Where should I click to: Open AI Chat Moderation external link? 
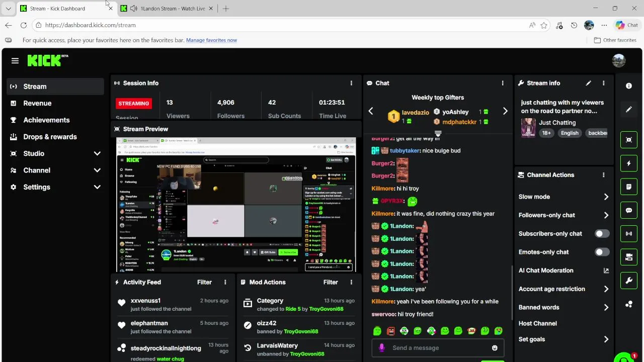click(606, 270)
